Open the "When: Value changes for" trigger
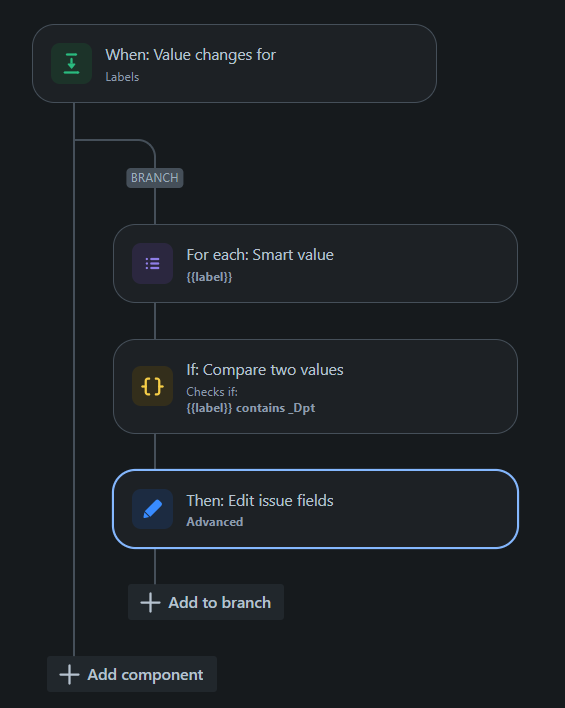This screenshot has width=565, height=708. click(234, 64)
